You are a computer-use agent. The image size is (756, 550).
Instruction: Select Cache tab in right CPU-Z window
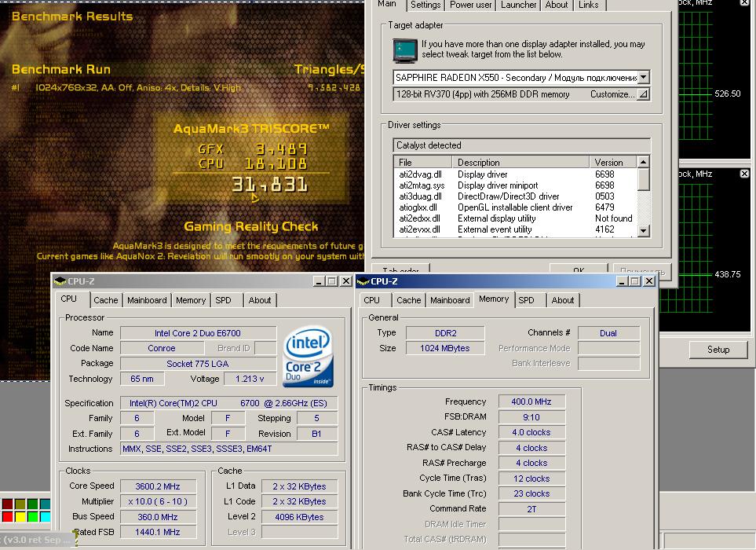(409, 300)
